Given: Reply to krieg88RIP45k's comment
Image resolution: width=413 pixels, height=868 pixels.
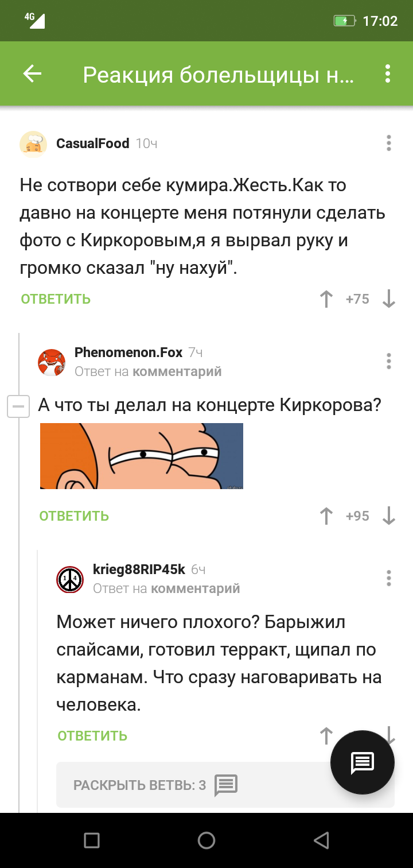Looking at the screenshot, I should click(x=92, y=736).
